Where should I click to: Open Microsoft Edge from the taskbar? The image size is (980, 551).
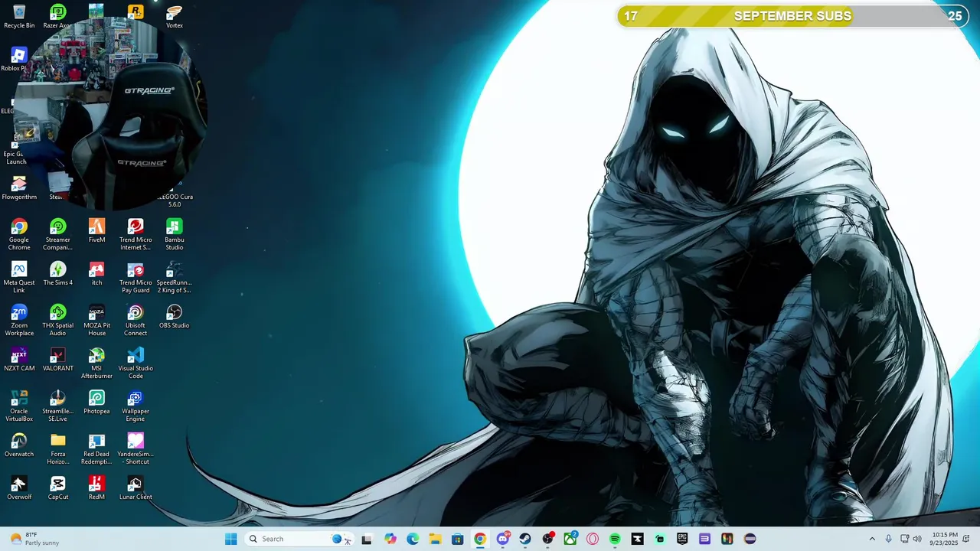pyautogui.click(x=413, y=539)
